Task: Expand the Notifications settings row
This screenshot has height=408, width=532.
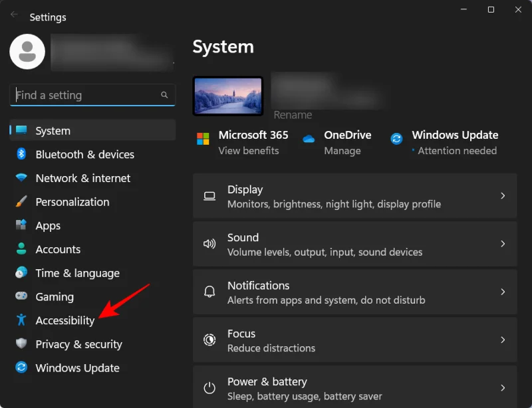Action: click(355, 292)
